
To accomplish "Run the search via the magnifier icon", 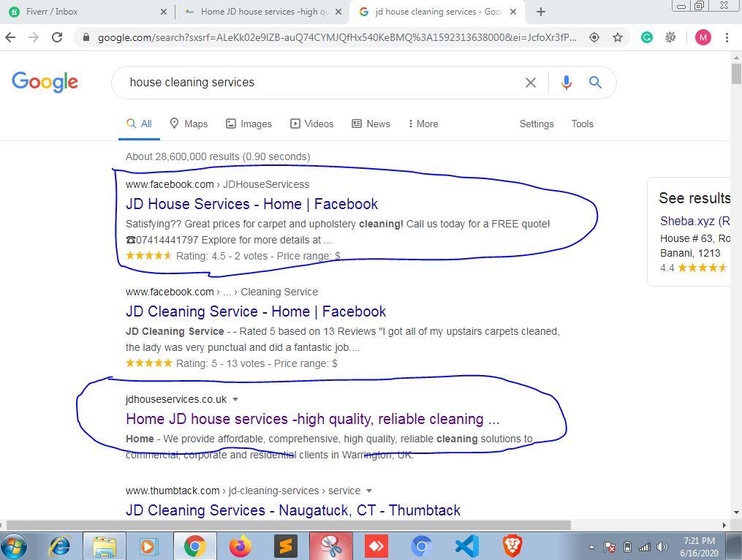I will (595, 82).
